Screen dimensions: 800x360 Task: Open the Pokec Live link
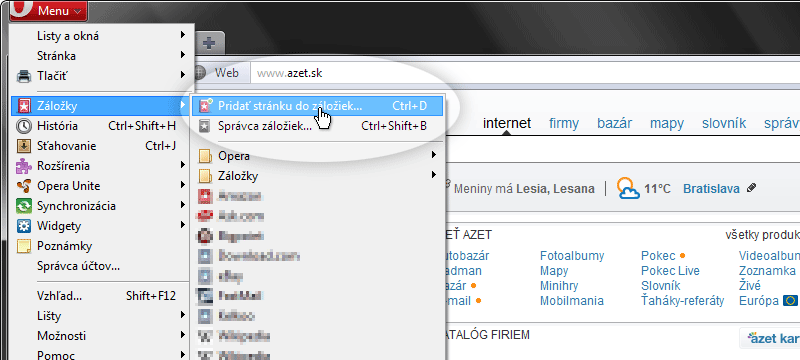(670, 271)
